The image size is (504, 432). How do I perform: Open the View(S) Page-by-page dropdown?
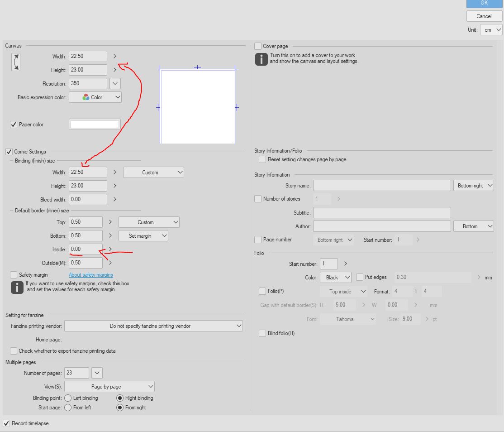click(x=109, y=387)
